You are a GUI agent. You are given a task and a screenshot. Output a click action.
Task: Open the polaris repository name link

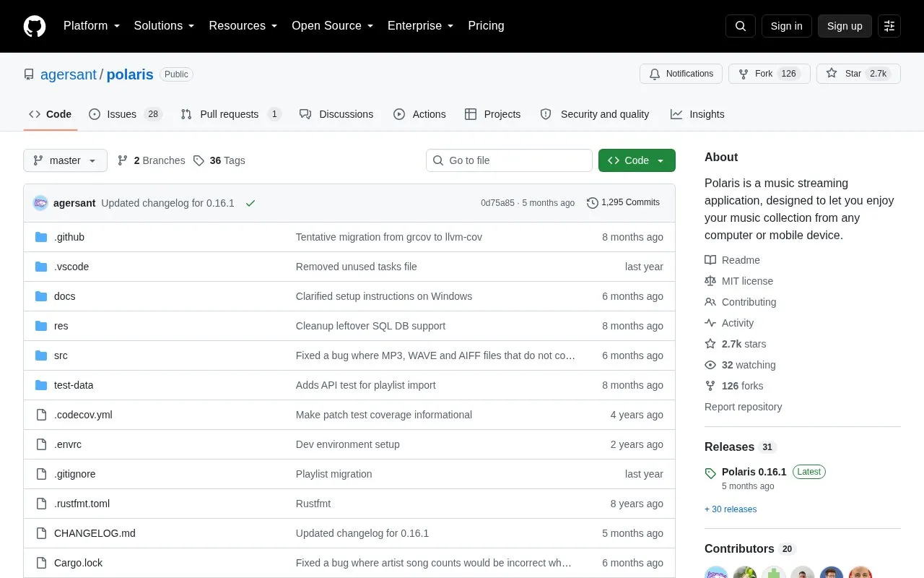click(x=130, y=74)
